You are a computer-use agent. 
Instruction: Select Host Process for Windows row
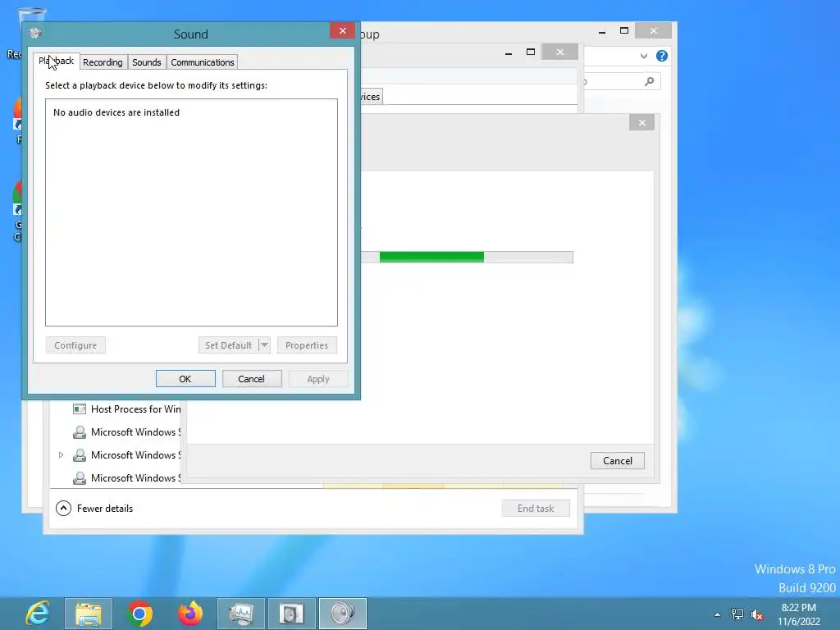127,409
